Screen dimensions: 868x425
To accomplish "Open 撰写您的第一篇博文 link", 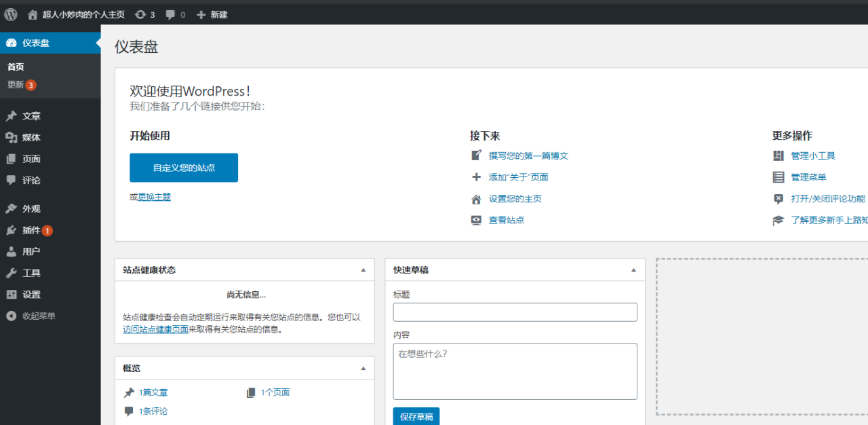I will point(528,156).
